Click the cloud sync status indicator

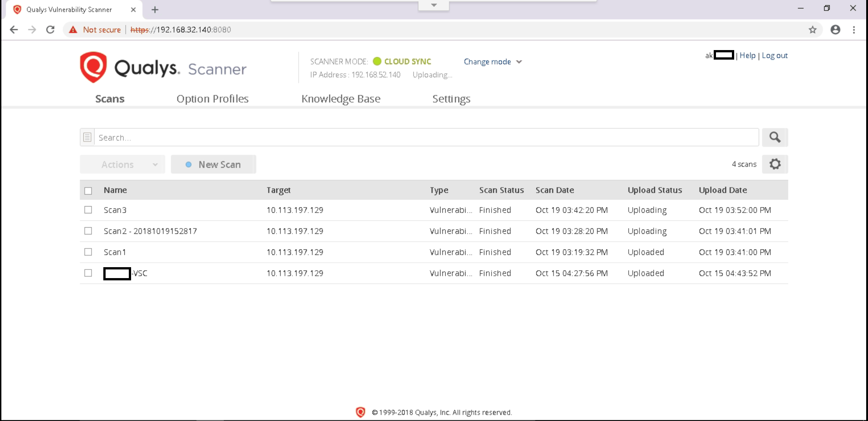(x=377, y=61)
